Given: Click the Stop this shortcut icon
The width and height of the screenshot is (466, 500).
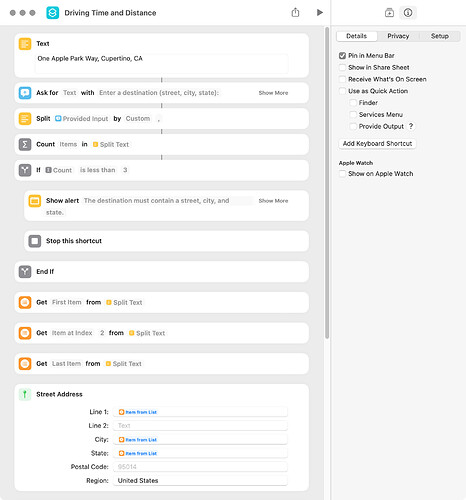Looking at the screenshot, I should coord(35,241).
